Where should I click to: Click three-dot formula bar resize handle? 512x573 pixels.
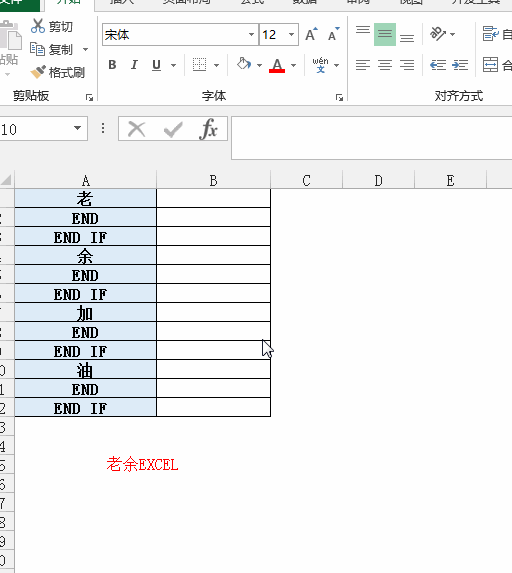click(103, 128)
